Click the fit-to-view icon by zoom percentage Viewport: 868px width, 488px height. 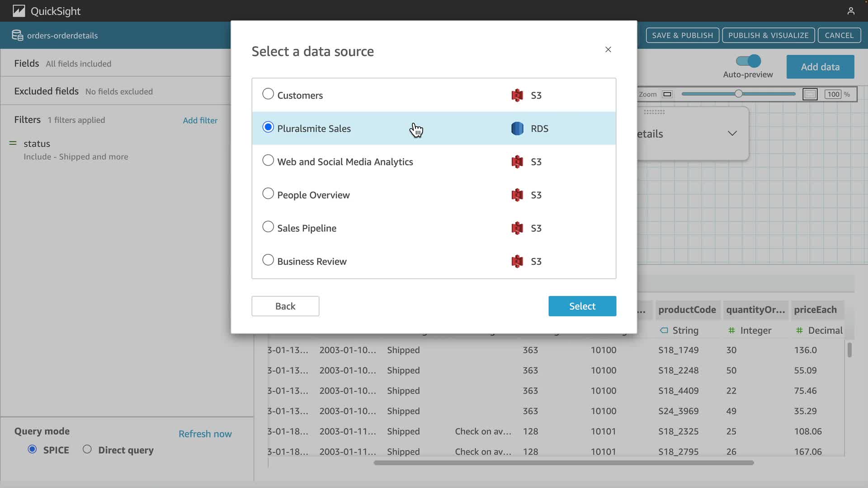coord(810,94)
